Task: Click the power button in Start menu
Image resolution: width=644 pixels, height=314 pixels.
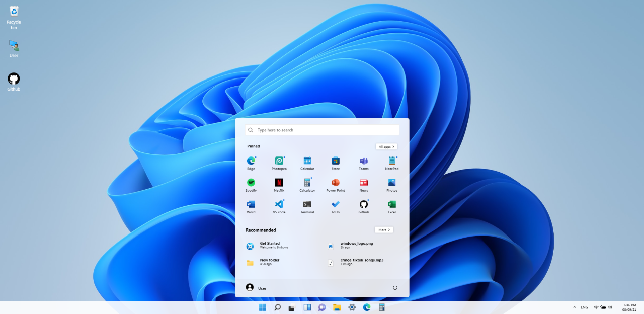Action: (395, 288)
